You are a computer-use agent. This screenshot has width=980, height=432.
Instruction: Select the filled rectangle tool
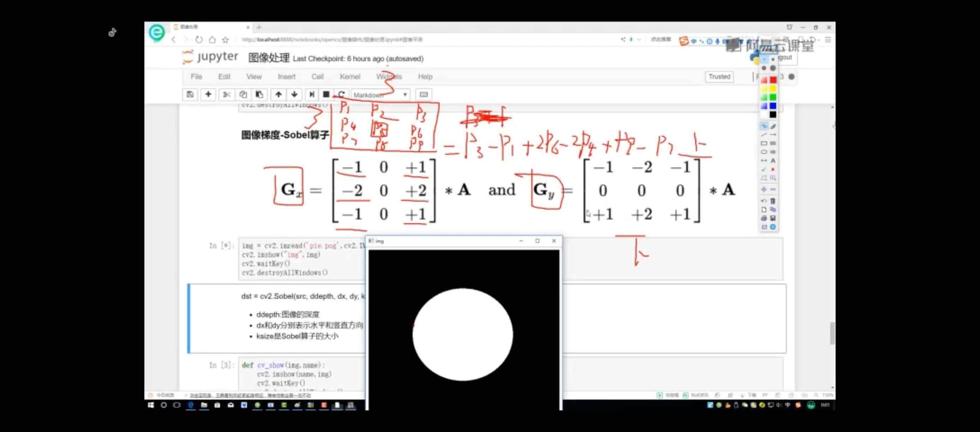coord(773,143)
